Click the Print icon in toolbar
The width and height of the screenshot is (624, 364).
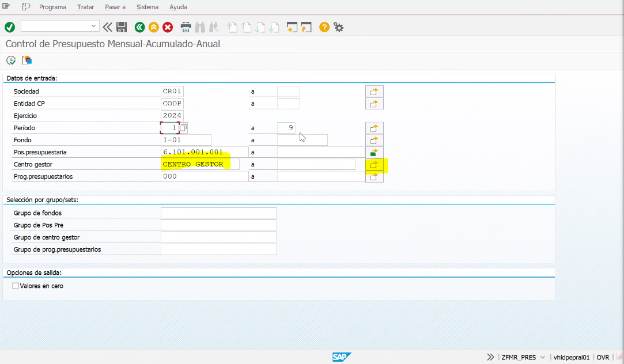tap(186, 27)
